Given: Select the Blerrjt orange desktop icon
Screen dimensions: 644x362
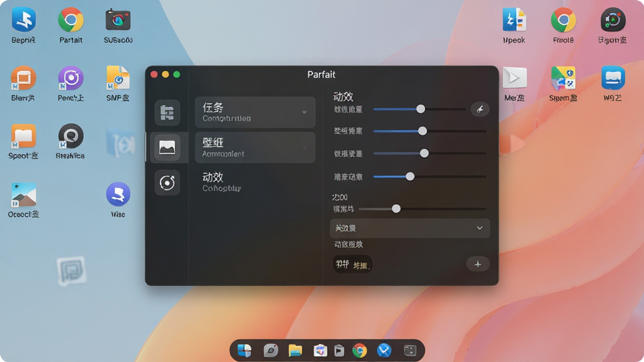Looking at the screenshot, I should coord(23,78).
